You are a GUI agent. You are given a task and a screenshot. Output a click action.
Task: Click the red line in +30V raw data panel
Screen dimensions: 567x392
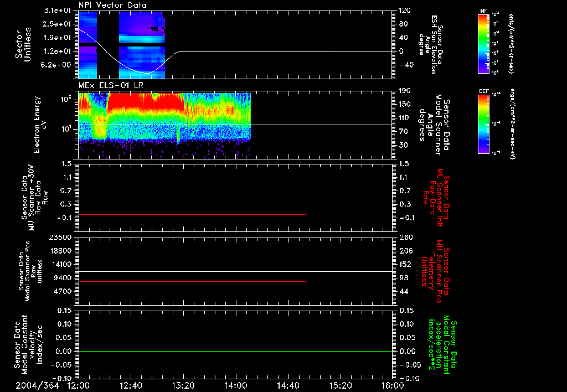pos(192,214)
